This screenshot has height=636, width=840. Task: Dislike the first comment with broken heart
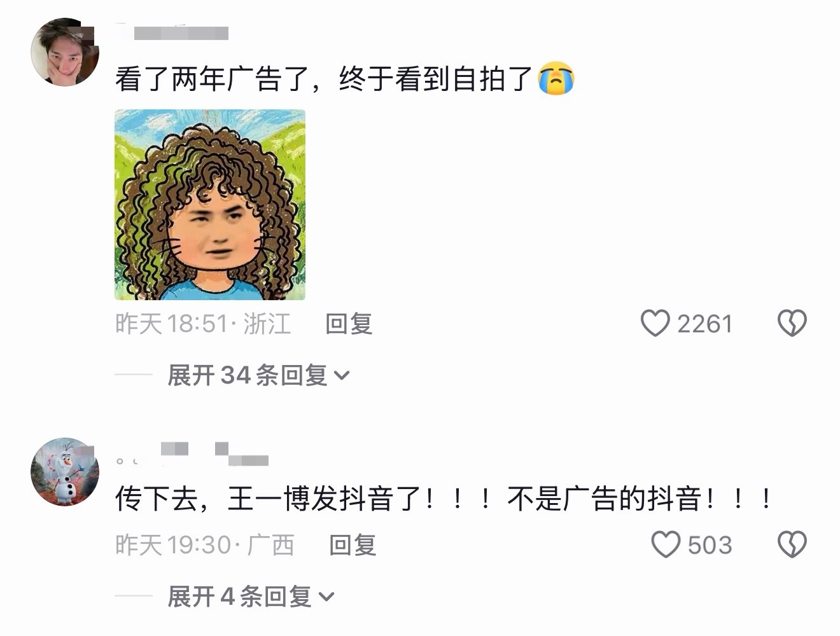click(792, 323)
